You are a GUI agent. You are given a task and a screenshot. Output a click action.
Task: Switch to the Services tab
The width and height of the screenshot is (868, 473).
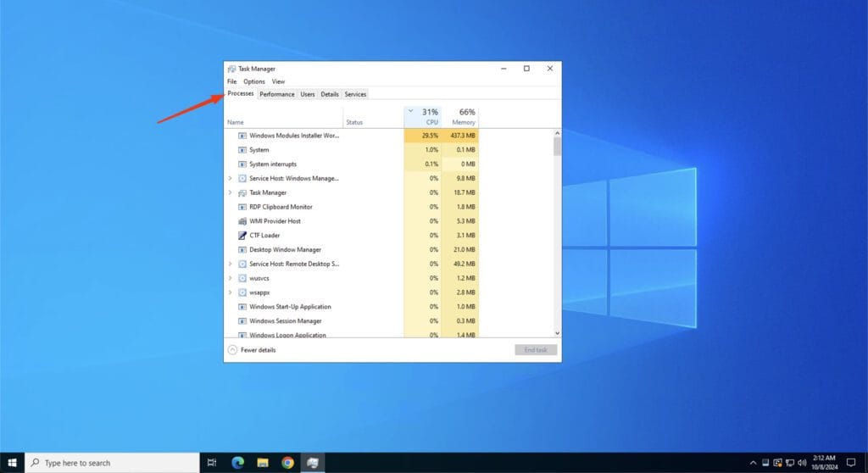point(355,94)
